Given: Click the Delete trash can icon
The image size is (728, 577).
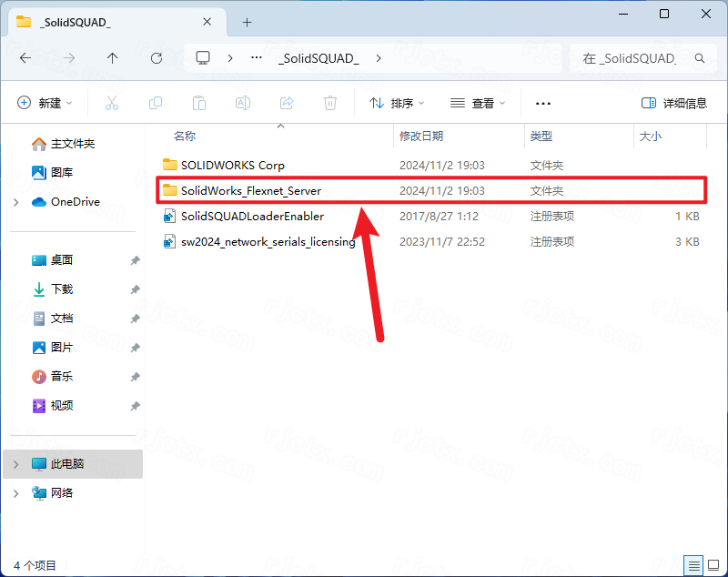Looking at the screenshot, I should pyautogui.click(x=330, y=104).
